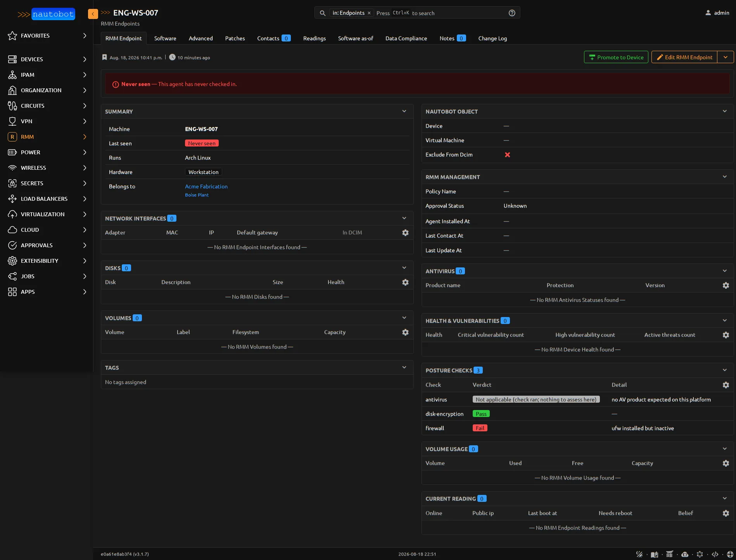This screenshot has width=736, height=560.
Task: Expand the RMM sidebar menu
Action: (47, 137)
